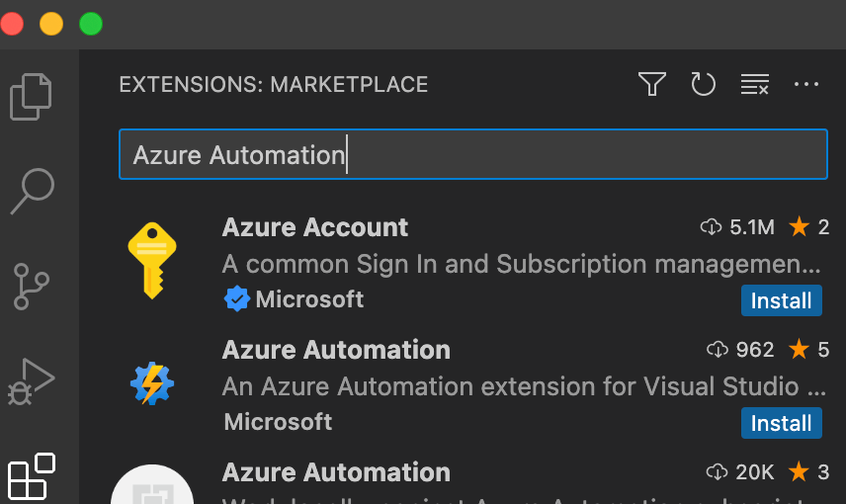Open the Azure Account extension entry
Image resolution: width=846 pixels, height=504 pixels.
point(315,227)
